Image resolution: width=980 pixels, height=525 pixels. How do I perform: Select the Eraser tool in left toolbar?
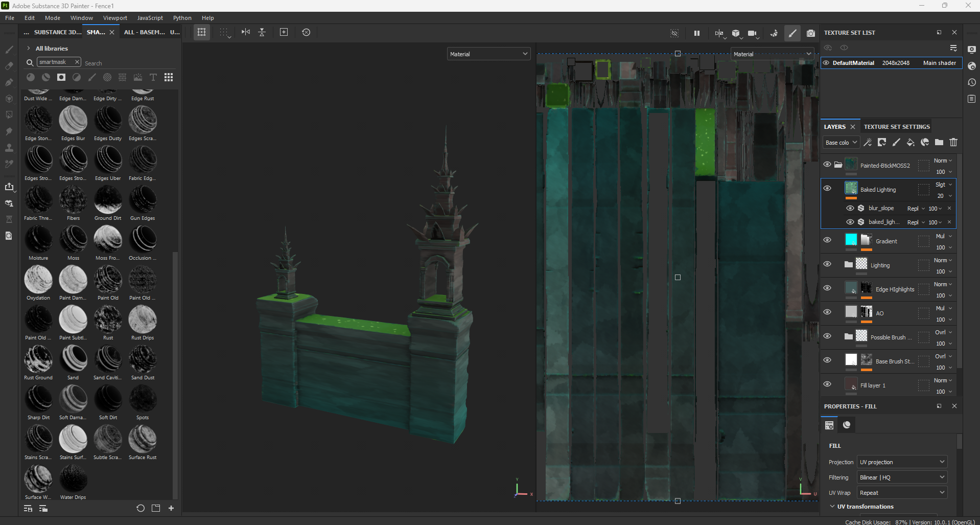tap(9, 66)
